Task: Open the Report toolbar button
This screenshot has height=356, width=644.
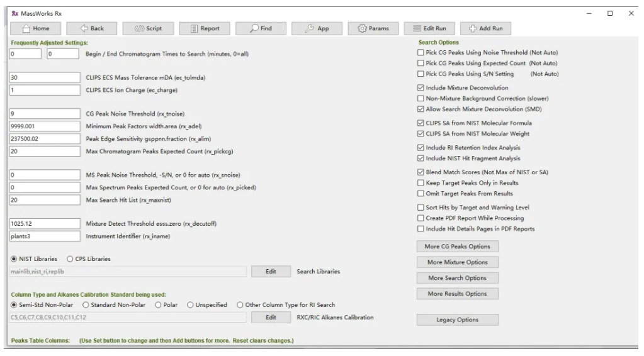Action: tap(205, 28)
